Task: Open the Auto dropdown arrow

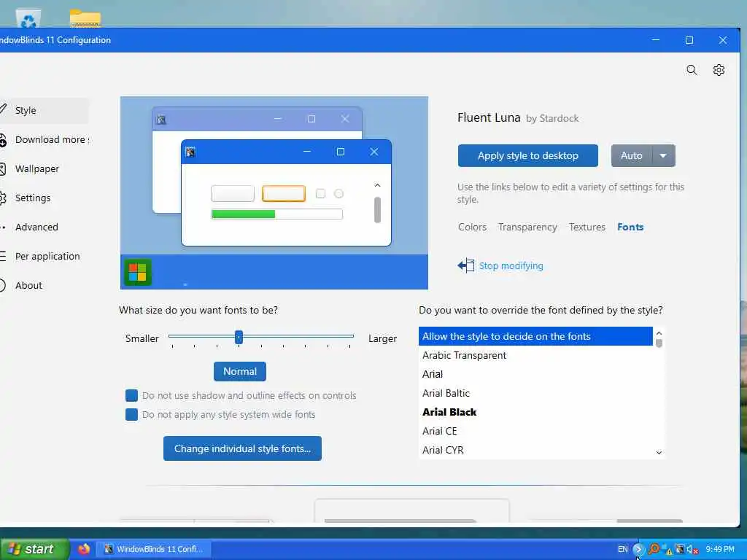Action: (x=663, y=156)
